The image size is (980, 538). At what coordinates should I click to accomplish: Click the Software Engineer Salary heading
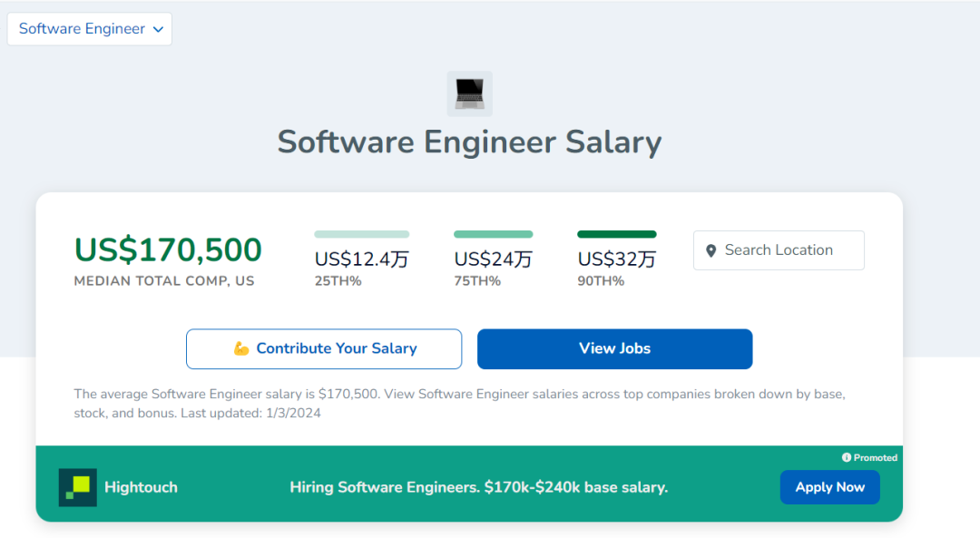[469, 142]
